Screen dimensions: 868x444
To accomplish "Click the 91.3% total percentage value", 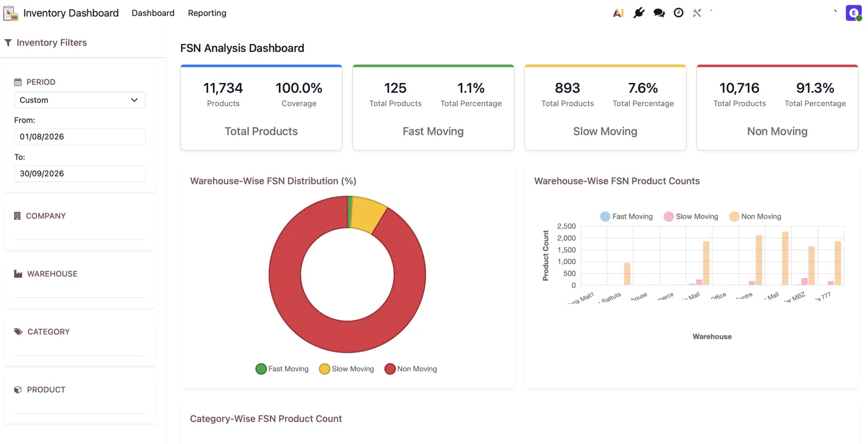I will pos(815,88).
